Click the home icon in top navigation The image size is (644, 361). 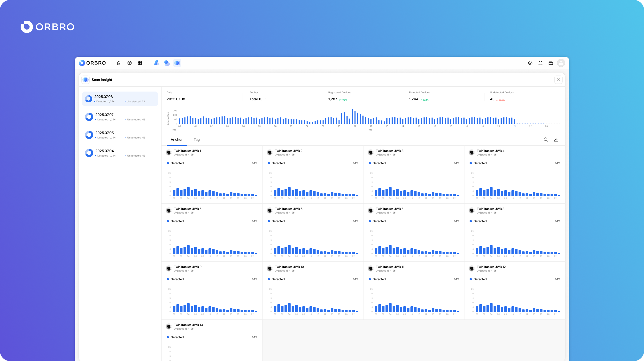click(x=119, y=63)
